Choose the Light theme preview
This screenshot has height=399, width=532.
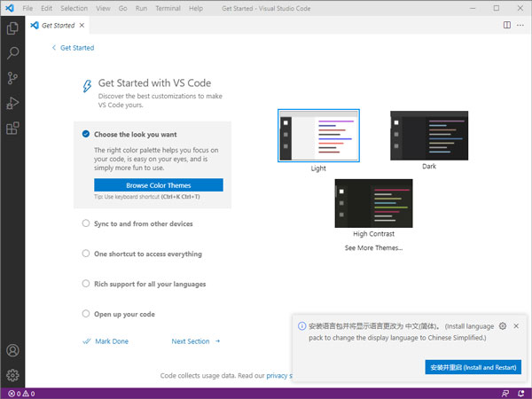click(318, 136)
